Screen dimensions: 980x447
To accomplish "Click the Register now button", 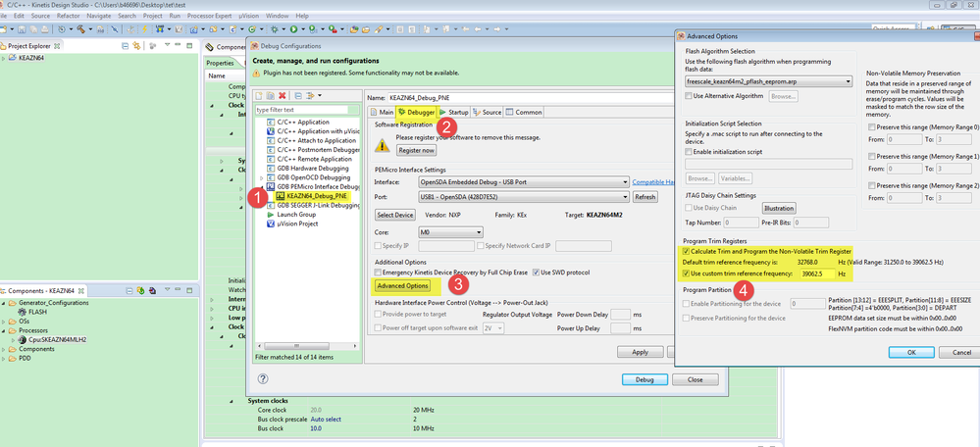I will click(x=416, y=150).
